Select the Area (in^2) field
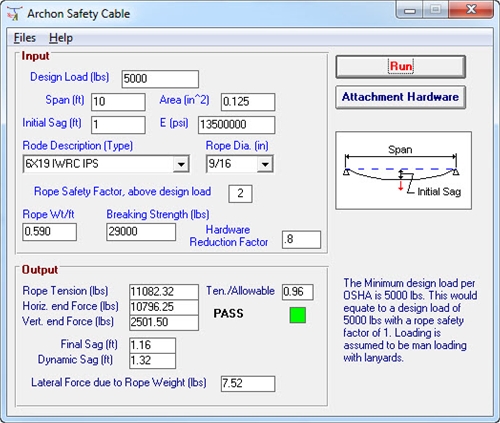This screenshot has height=423, width=500. pyautogui.click(x=248, y=102)
